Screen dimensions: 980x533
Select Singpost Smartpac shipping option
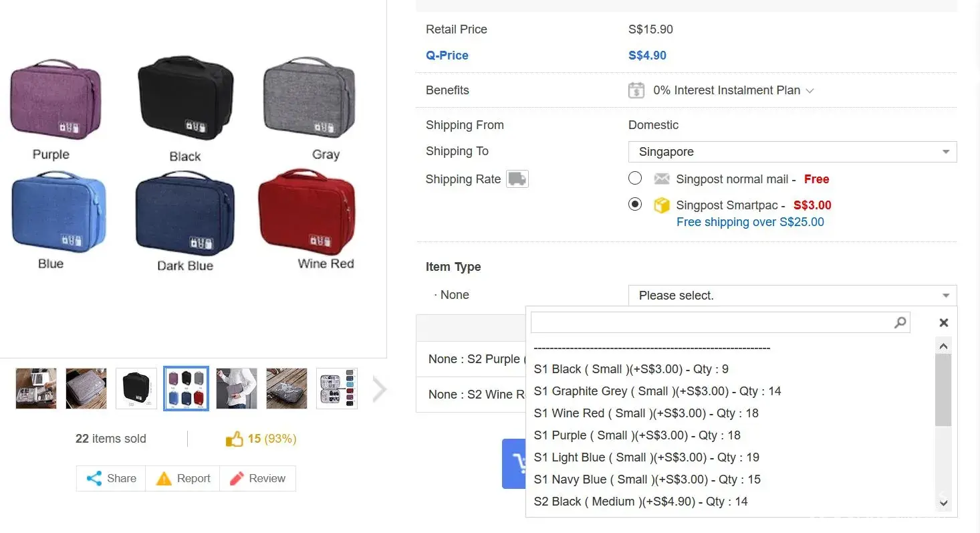coord(635,205)
